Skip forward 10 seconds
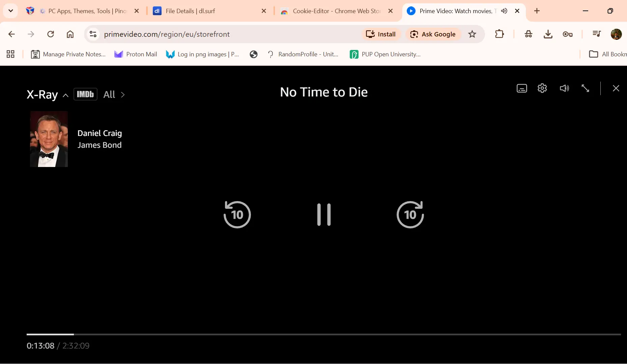 pos(410,215)
